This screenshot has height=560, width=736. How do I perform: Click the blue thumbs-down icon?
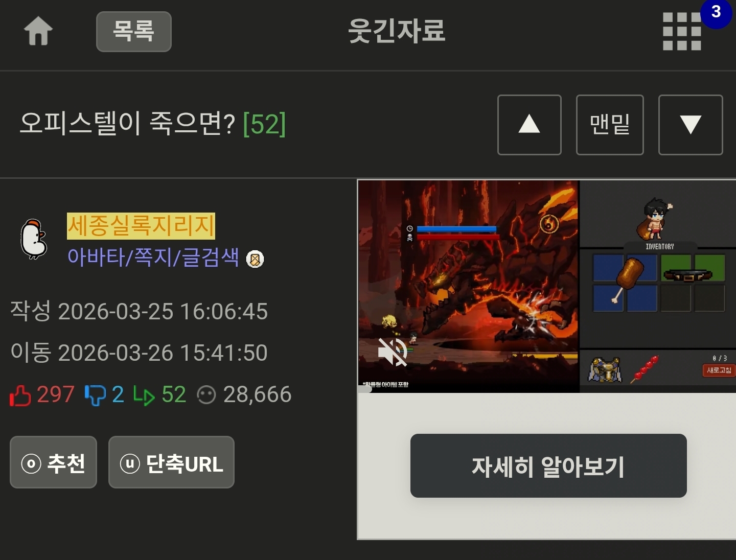(95, 395)
